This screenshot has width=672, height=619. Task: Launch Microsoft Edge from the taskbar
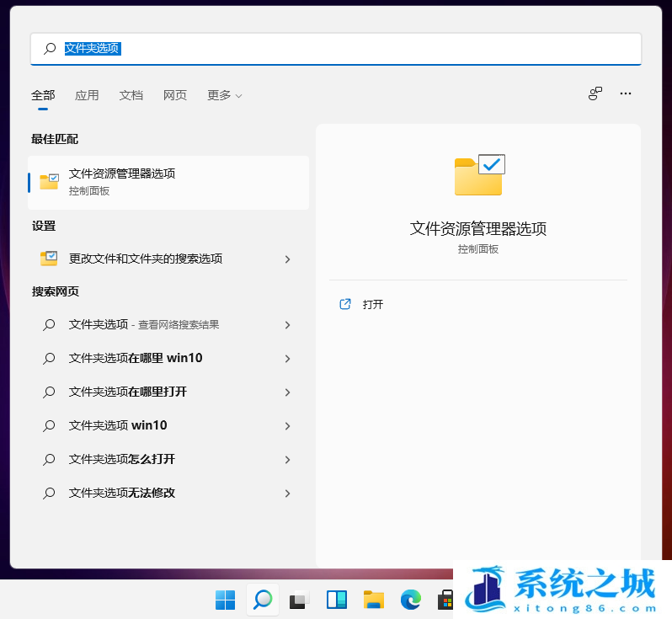pyautogui.click(x=411, y=600)
